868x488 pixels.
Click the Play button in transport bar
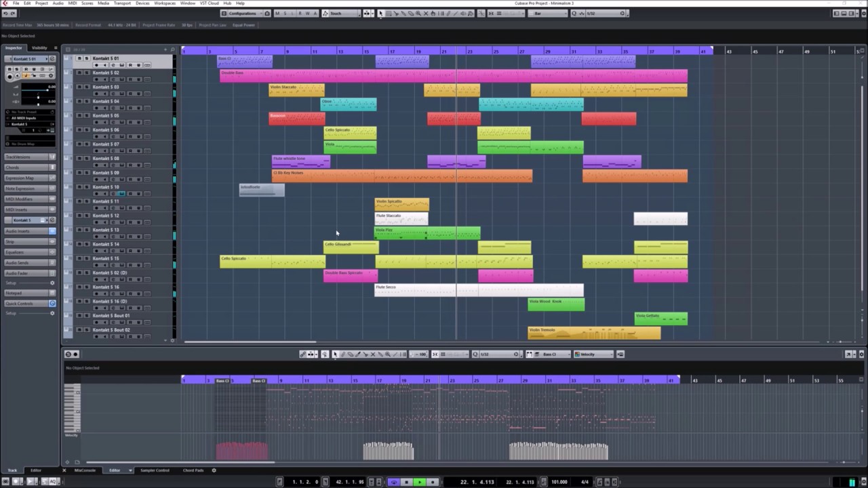[x=420, y=482]
